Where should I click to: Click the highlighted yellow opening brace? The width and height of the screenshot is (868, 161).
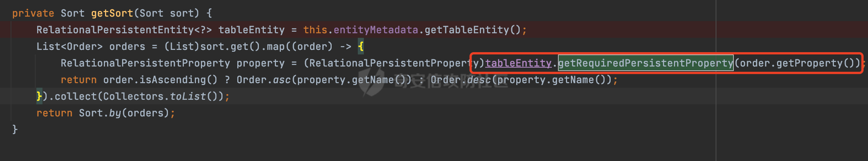coord(361,46)
